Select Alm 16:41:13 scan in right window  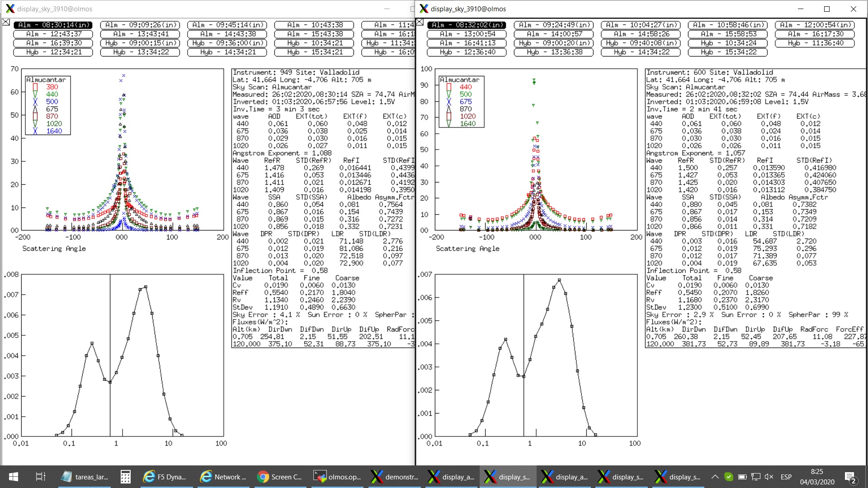click(467, 43)
